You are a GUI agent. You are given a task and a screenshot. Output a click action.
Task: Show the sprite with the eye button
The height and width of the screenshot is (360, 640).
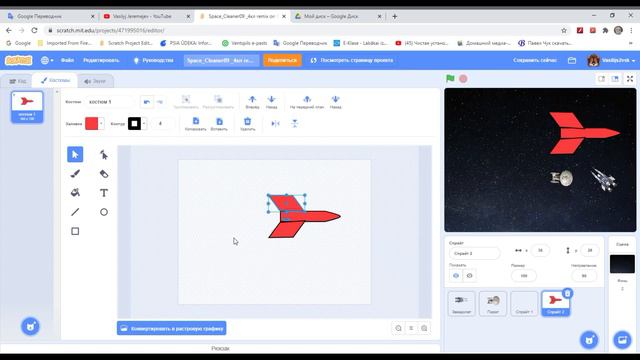click(x=456, y=276)
